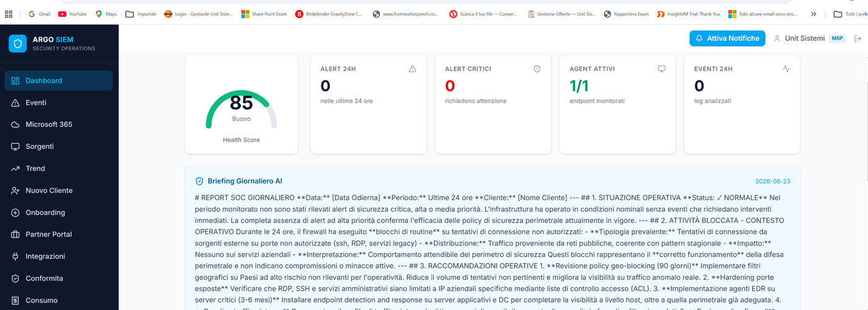Click the Alert Critici shield icon
The height and width of the screenshot is (310, 868).
pyautogui.click(x=537, y=69)
